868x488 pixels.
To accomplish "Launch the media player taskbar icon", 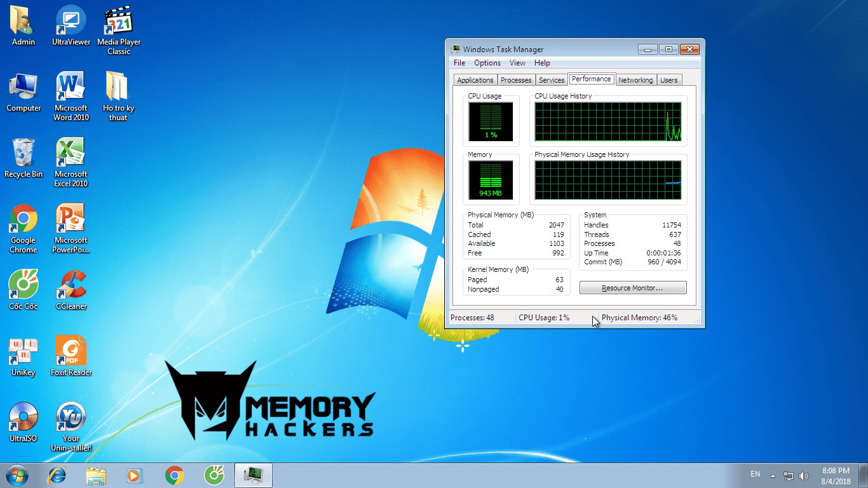I will [135, 475].
